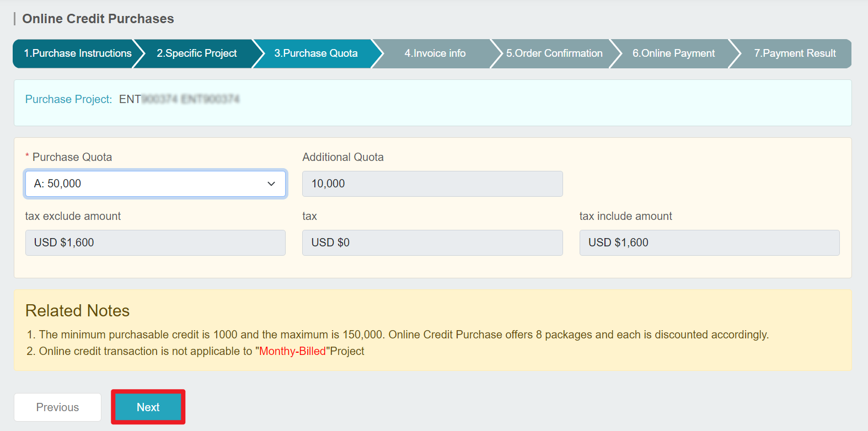Image resolution: width=868 pixels, height=431 pixels.
Task: Open the 5.Order Confirmation step
Action: coord(554,53)
